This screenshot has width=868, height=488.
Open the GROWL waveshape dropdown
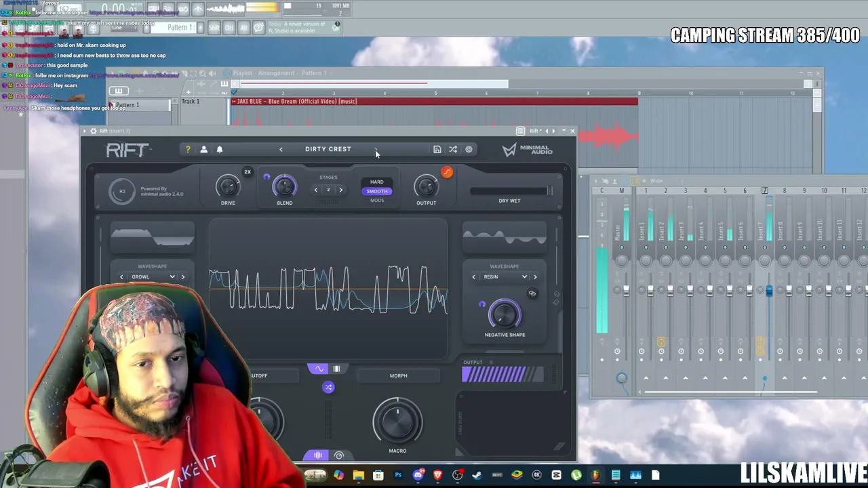pos(152,277)
